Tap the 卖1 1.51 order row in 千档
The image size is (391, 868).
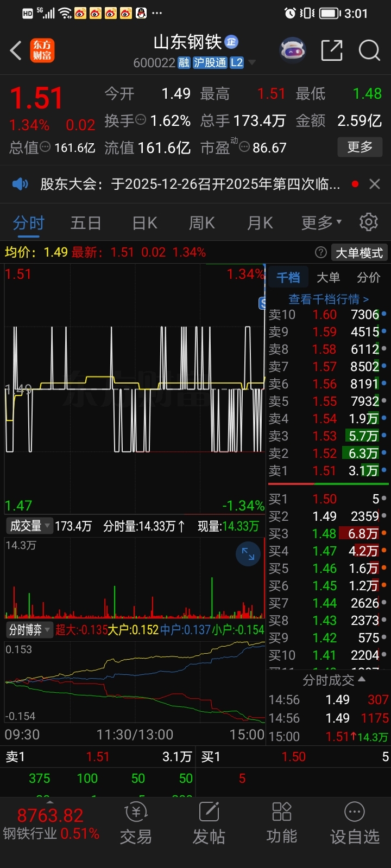328,471
